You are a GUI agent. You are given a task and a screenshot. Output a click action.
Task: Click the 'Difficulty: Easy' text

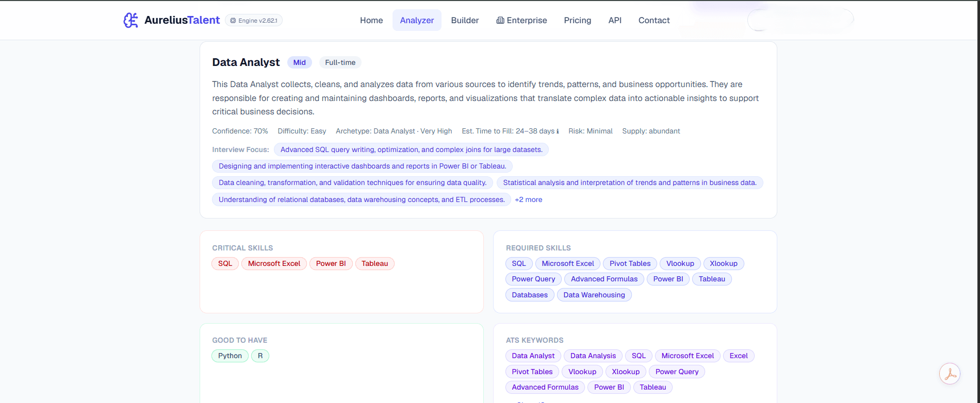(302, 131)
